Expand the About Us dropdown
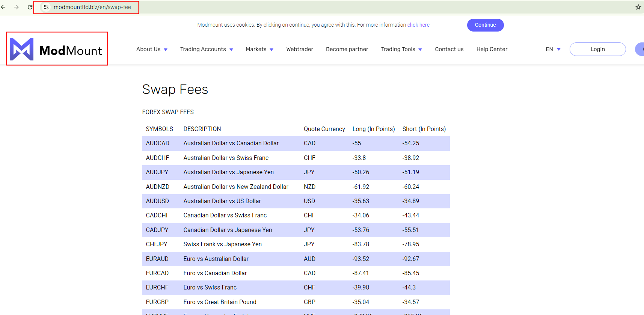 [x=152, y=49]
